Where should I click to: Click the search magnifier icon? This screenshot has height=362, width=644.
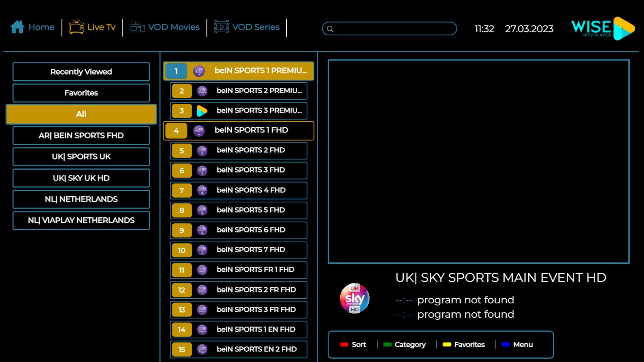tap(330, 29)
